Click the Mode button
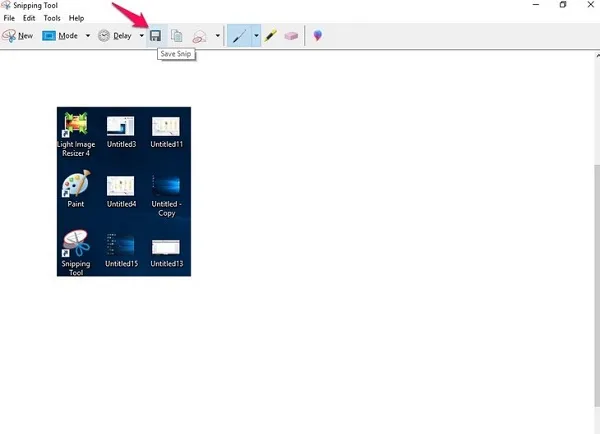Image resolution: width=600 pixels, height=434 pixels. click(x=60, y=35)
